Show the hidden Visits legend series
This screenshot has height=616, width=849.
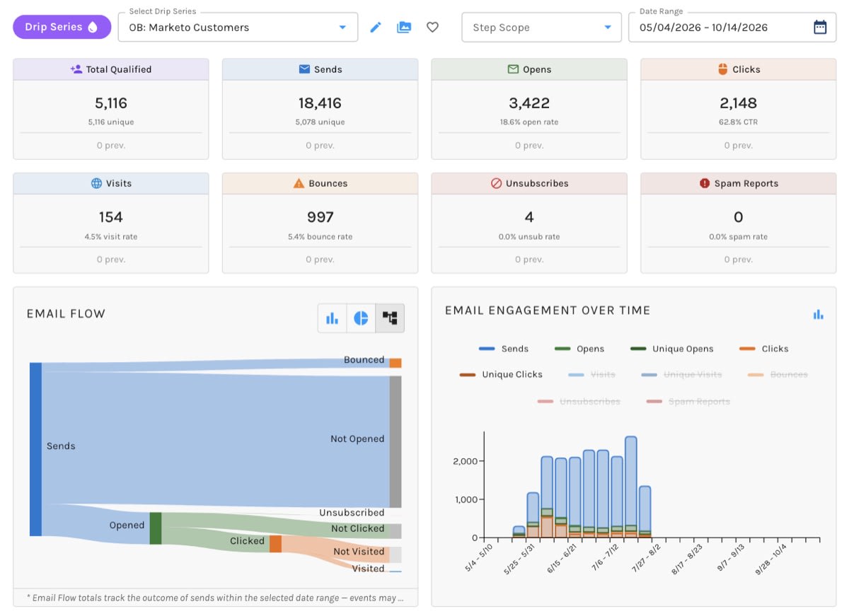pos(592,375)
